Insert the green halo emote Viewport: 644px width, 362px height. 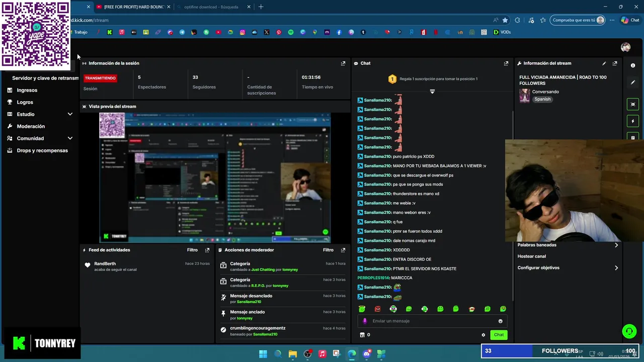tap(362, 309)
